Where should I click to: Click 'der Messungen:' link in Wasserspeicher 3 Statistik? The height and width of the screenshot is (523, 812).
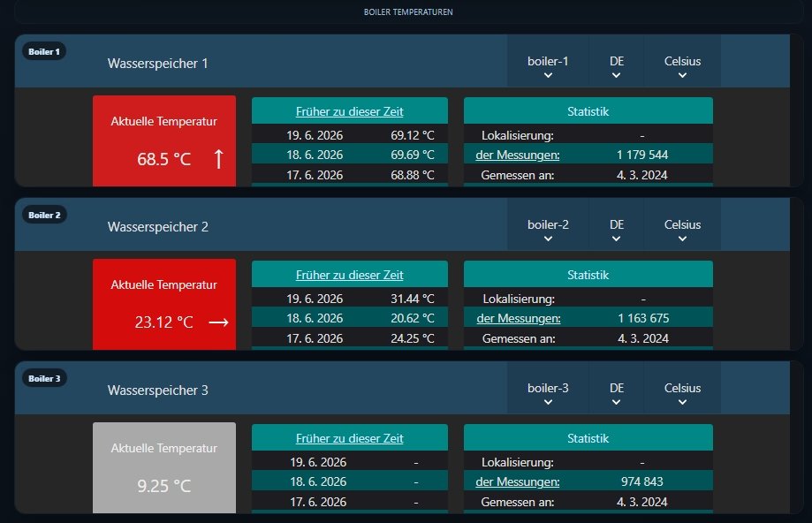518,481
